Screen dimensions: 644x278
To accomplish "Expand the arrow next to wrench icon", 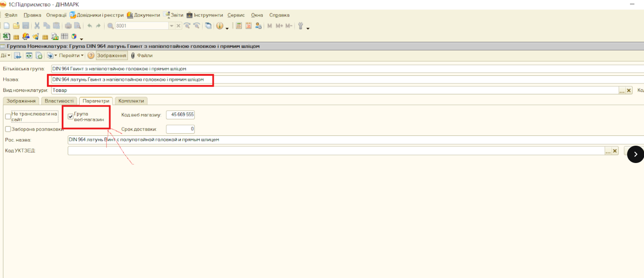I will pyautogui.click(x=308, y=29).
